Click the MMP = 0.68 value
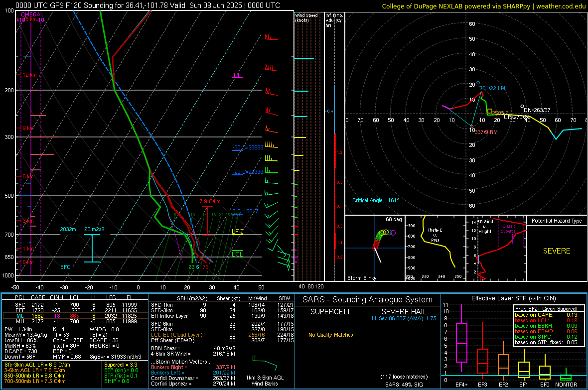Screen dimensions: 588x390 click(x=67, y=357)
